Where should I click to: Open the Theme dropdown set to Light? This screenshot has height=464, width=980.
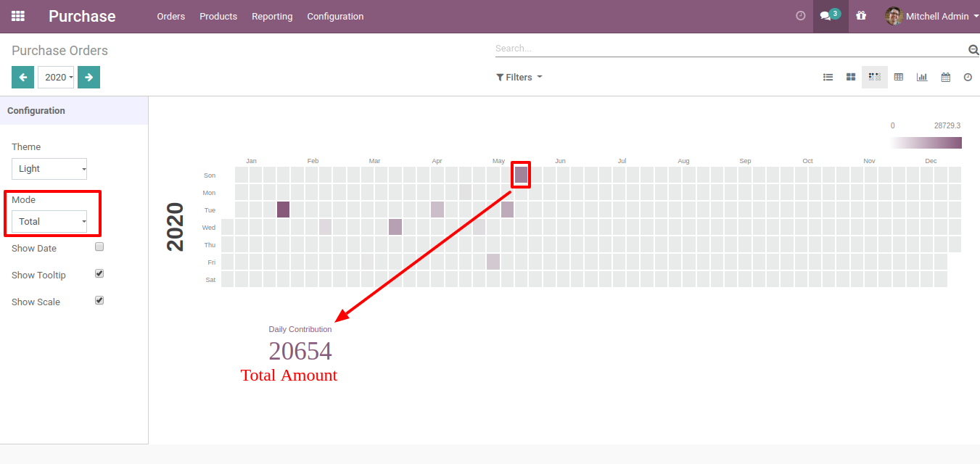(x=49, y=169)
